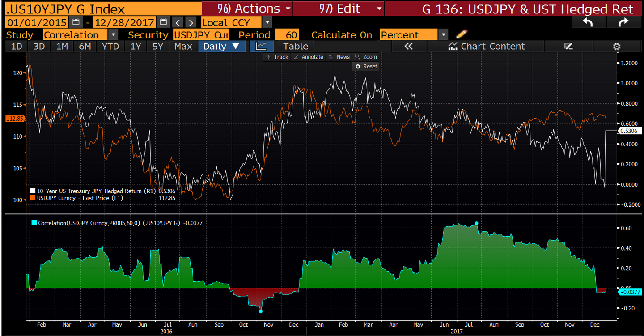
Task: Click the undo arrow icon
Action: (589, 21)
